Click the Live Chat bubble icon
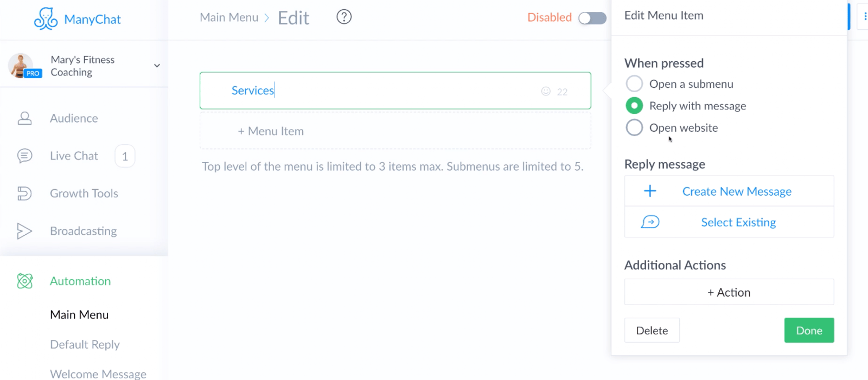 click(x=24, y=156)
